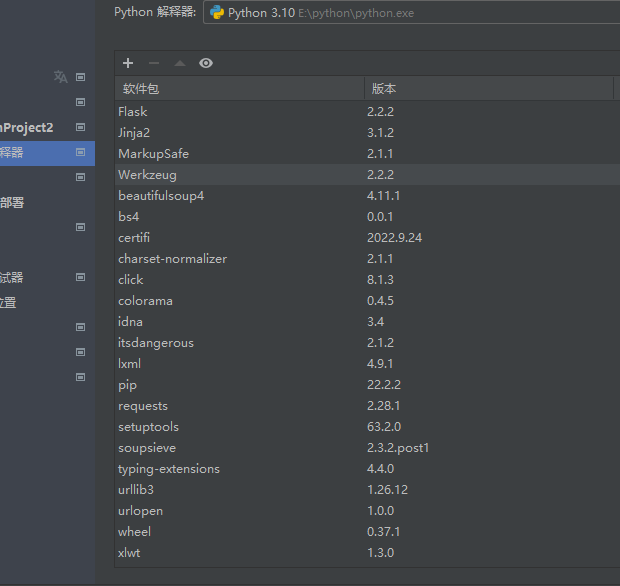Click the small icon beside nProject2
The height and width of the screenshot is (586, 620).
pos(80,127)
